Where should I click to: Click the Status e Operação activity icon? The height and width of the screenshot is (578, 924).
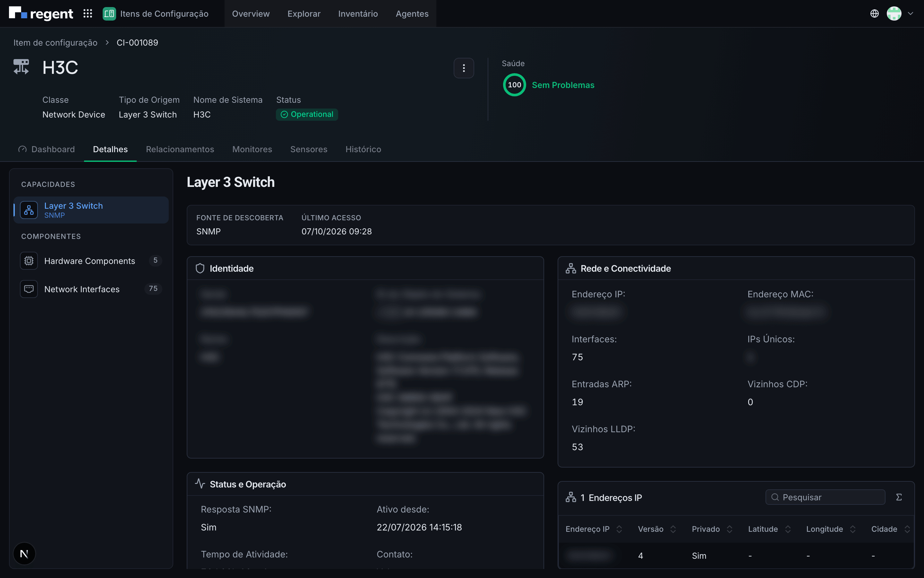(200, 484)
